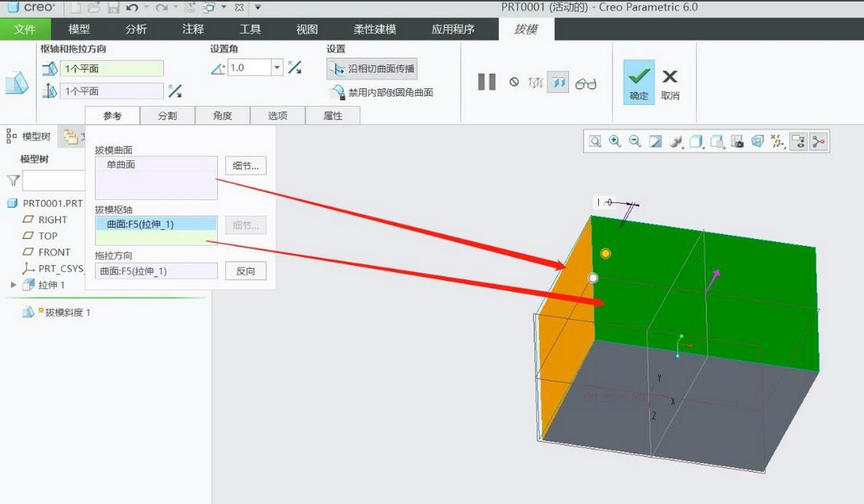The height and width of the screenshot is (504, 864).
Task: Select the unattached preview mode icon
Action: click(x=535, y=83)
